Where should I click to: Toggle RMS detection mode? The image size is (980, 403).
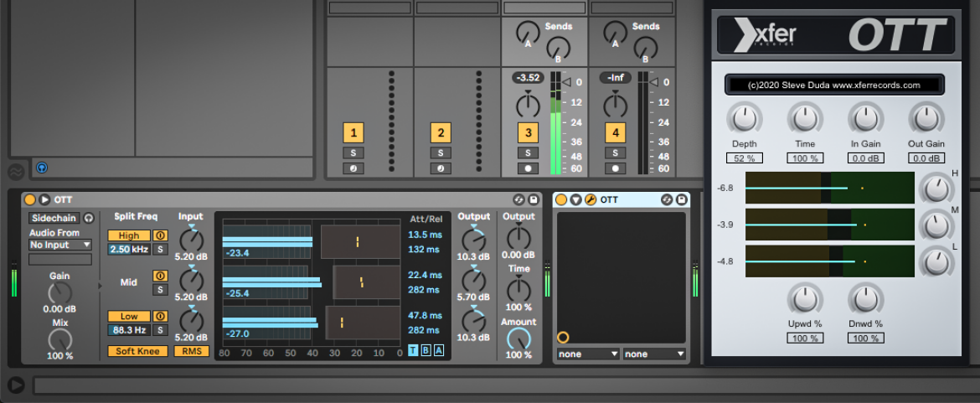point(191,351)
